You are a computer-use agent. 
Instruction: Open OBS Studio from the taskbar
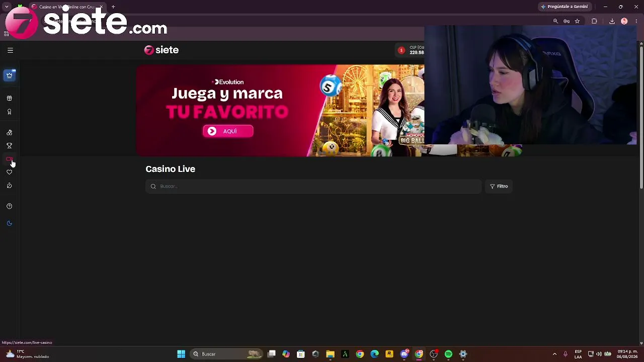pyautogui.click(x=434, y=354)
